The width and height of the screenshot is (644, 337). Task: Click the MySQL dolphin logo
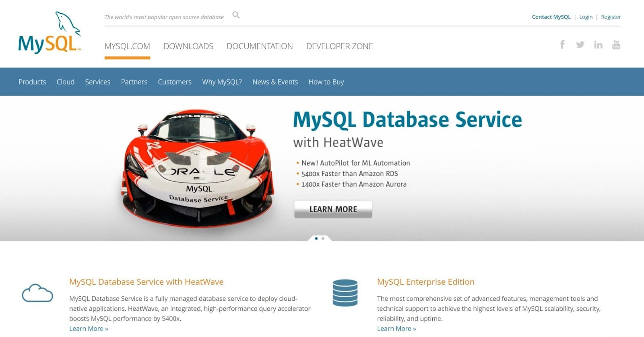tap(50, 33)
